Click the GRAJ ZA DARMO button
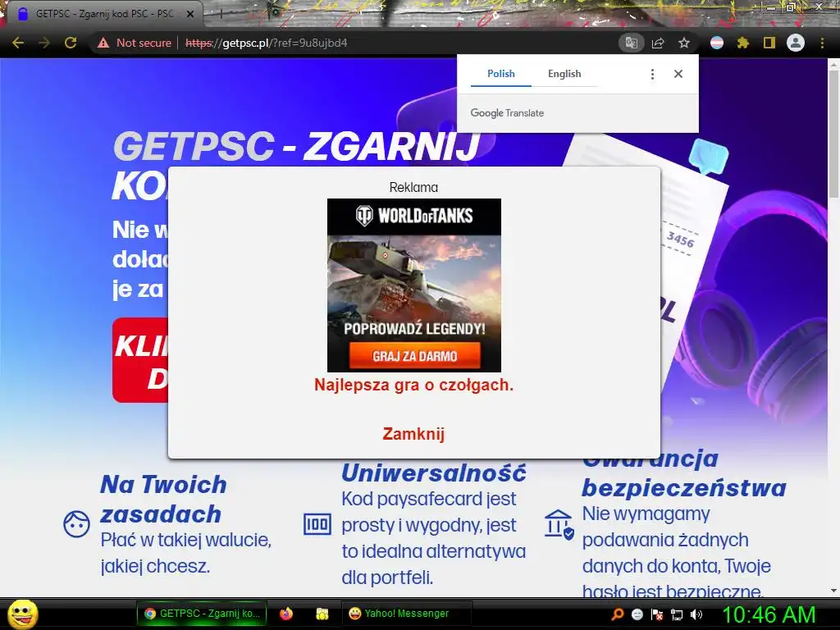The image size is (840, 630). click(x=414, y=356)
